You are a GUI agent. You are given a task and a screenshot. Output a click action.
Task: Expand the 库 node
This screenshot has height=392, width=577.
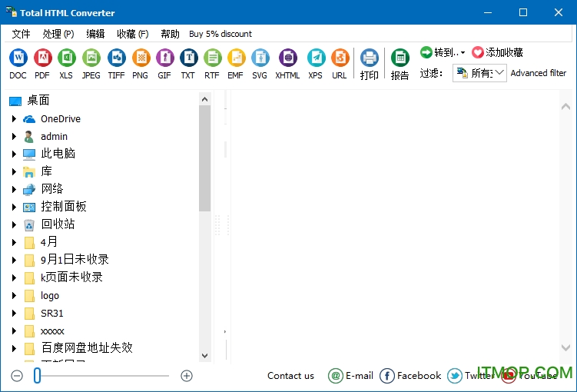[x=14, y=171]
